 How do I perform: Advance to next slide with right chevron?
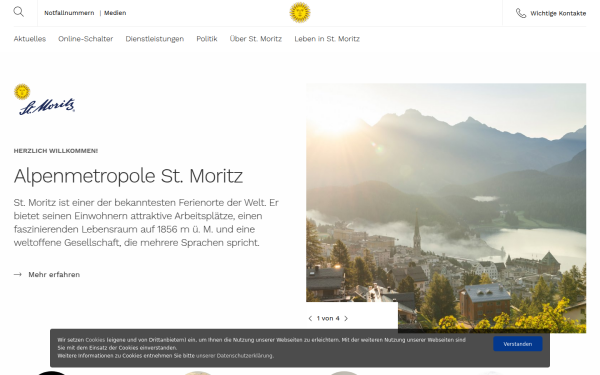[346, 318]
